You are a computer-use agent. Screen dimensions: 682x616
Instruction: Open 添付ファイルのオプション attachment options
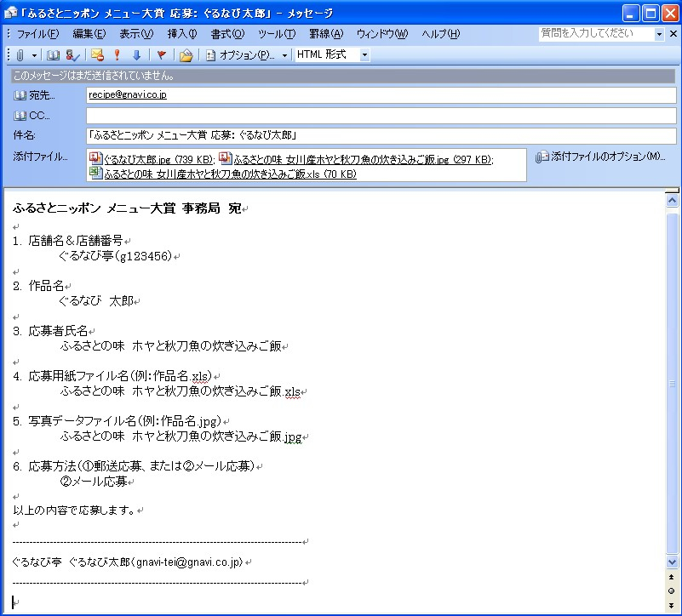599,157
